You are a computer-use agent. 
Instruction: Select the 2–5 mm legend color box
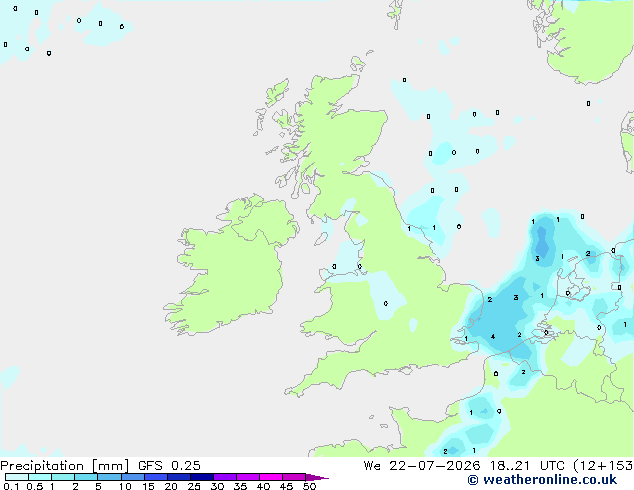(x=86, y=477)
